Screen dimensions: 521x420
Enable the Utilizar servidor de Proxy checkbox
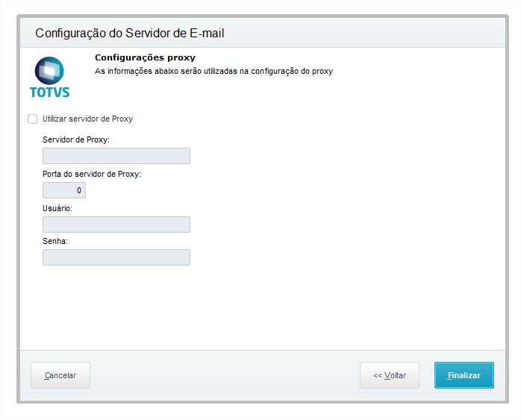pyautogui.click(x=32, y=119)
